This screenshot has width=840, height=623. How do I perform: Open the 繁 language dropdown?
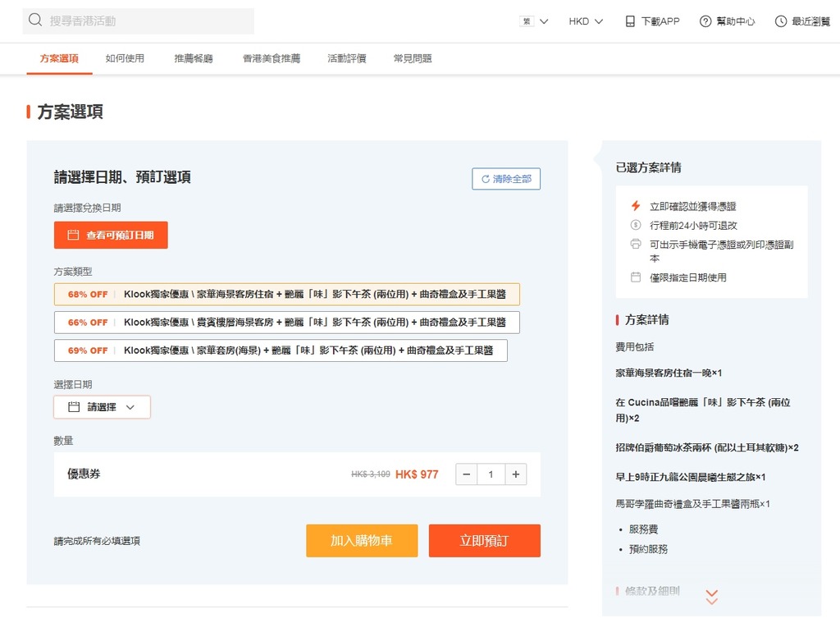(533, 21)
